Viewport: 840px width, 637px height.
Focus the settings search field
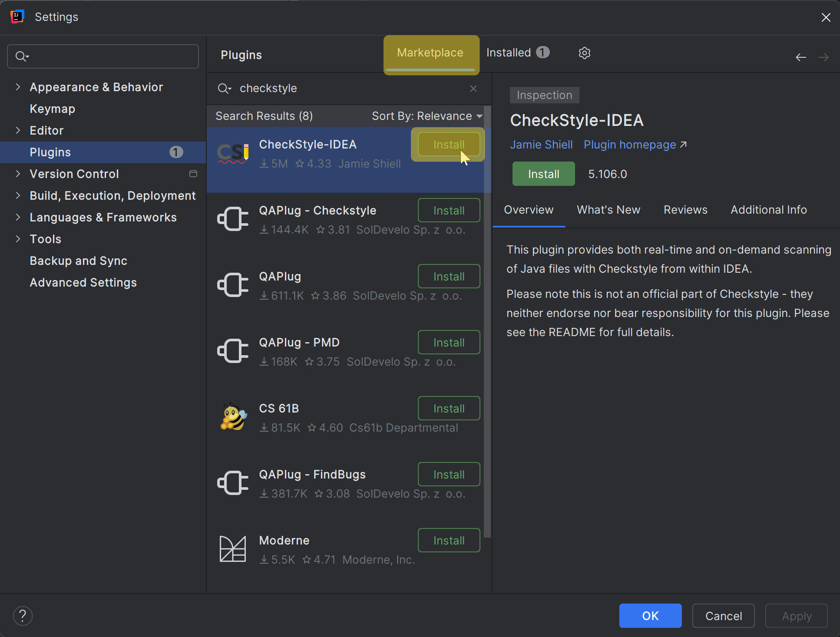(x=103, y=56)
